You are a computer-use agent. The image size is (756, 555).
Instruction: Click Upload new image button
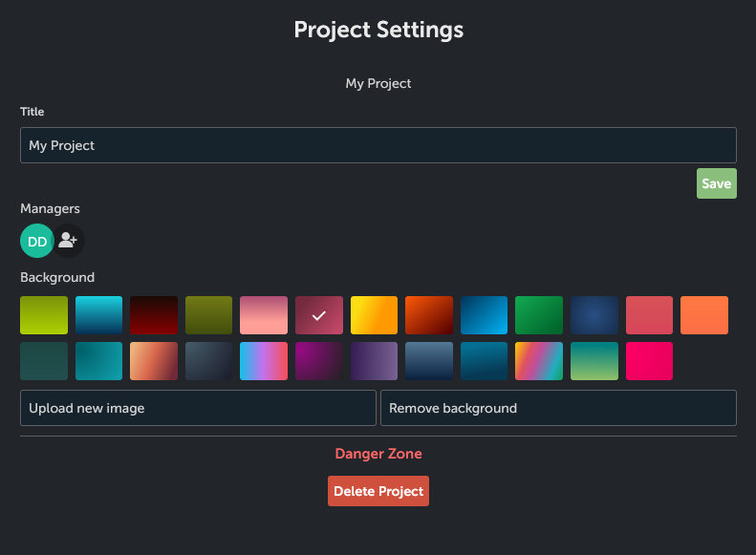[x=198, y=408]
